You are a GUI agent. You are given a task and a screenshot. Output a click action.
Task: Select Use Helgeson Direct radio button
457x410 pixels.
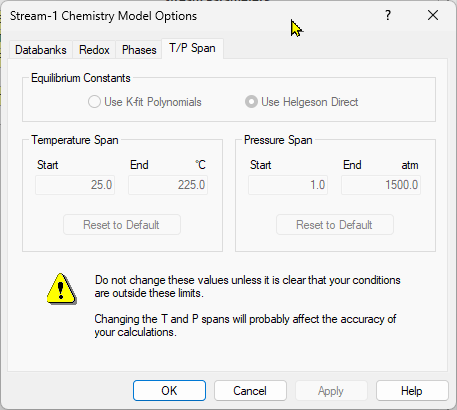tap(251, 102)
